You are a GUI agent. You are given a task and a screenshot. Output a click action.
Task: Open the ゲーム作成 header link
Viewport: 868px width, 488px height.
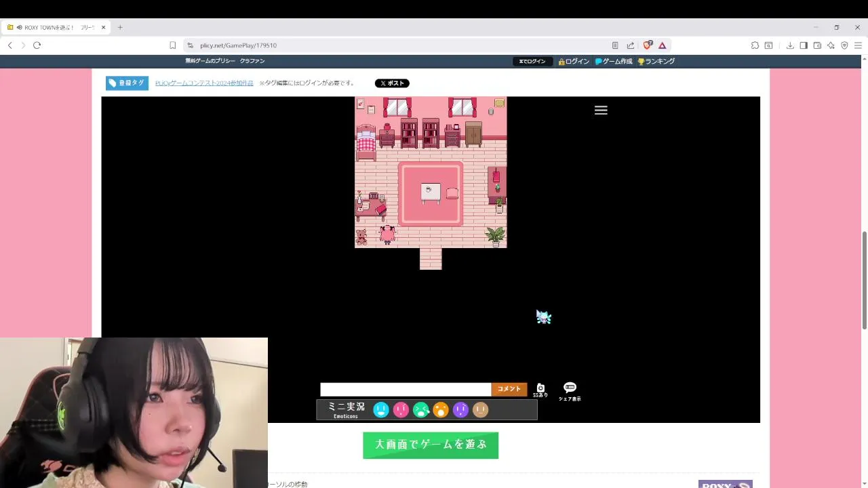[x=614, y=61]
